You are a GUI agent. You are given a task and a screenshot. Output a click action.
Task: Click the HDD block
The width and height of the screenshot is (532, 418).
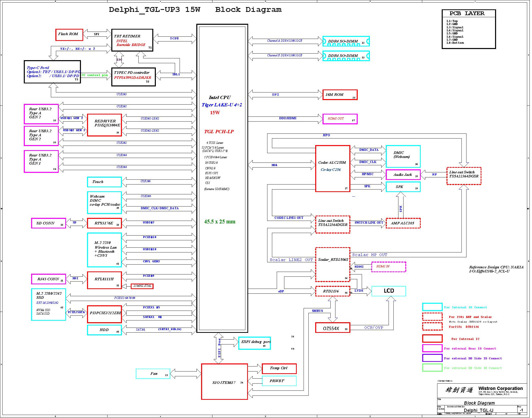coord(104,330)
